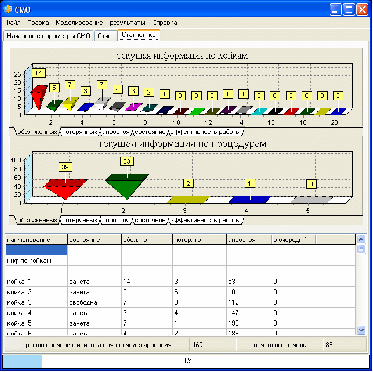The width and height of the screenshot is (373, 372).
Task: Open the Справка menu
Action: (165, 23)
